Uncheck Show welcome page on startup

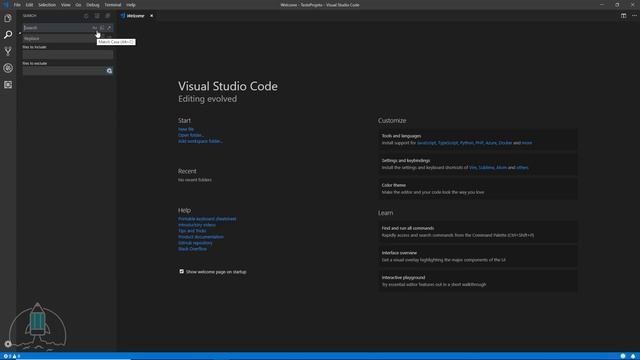pyautogui.click(x=182, y=271)
